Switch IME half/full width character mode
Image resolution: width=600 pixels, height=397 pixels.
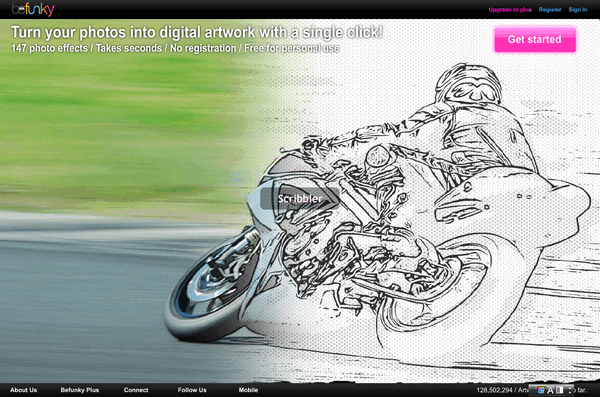click(x=560, y=390)
